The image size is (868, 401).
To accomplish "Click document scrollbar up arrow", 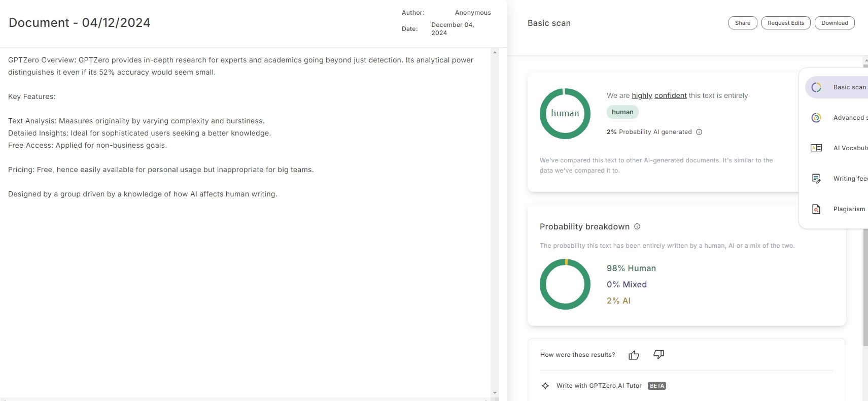I will pyautogui.click(x=495, y=52).
